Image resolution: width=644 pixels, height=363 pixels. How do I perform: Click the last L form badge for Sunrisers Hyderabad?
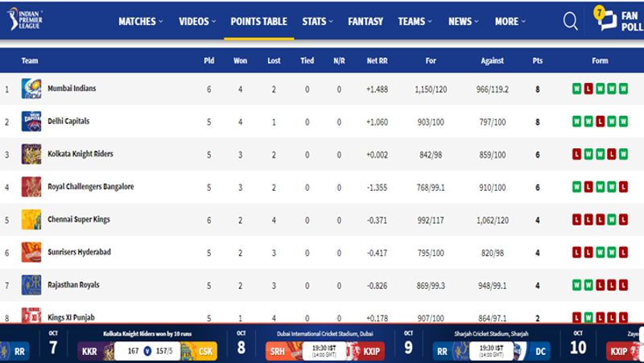click(x=623, y=252)
